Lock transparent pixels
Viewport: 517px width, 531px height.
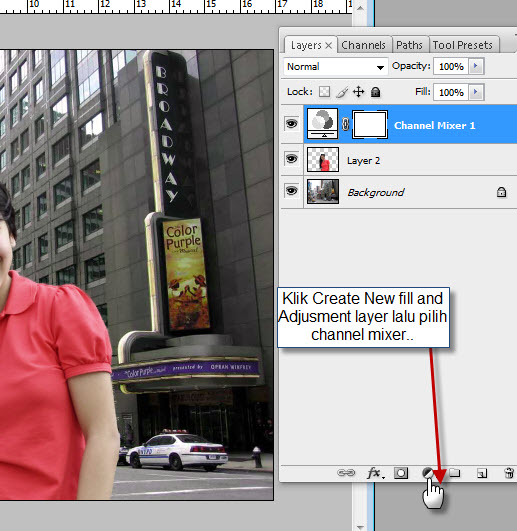coord(324,92)
